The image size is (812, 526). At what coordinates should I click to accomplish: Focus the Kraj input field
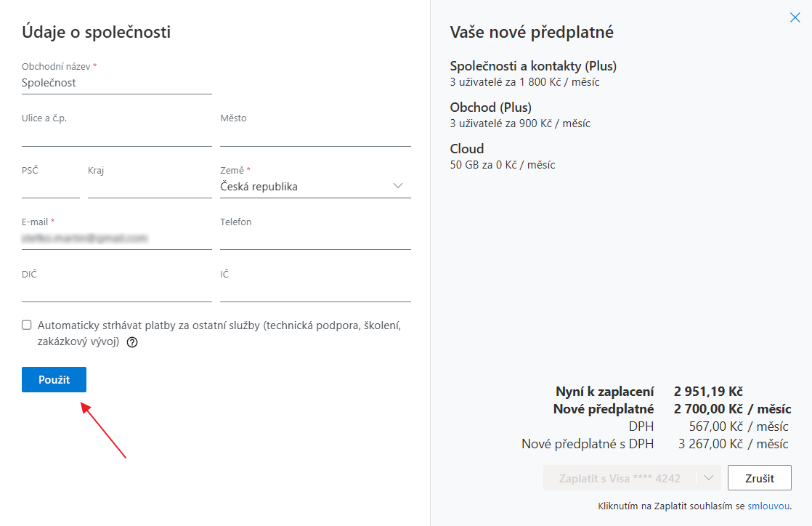[x=150, y=187]
